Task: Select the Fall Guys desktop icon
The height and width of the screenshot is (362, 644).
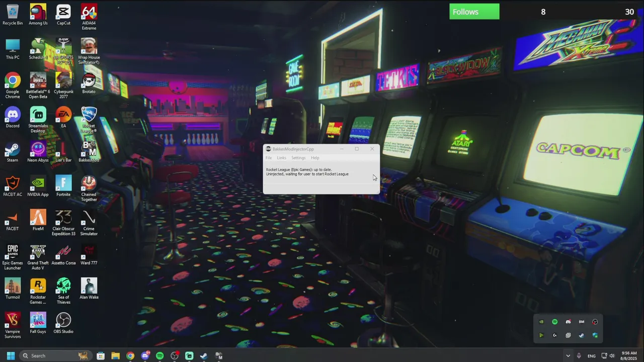Action: pyautogui.click(x=38, y=322)
